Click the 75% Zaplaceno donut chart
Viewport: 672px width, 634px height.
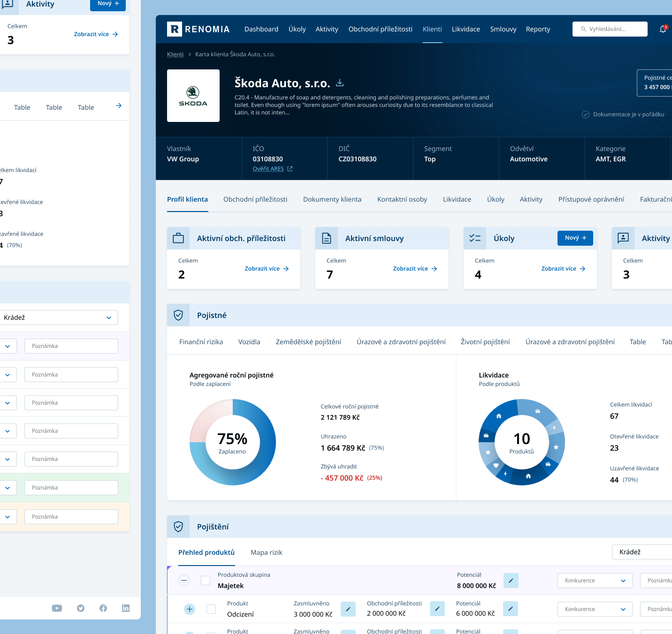click(x=233, y=442)
